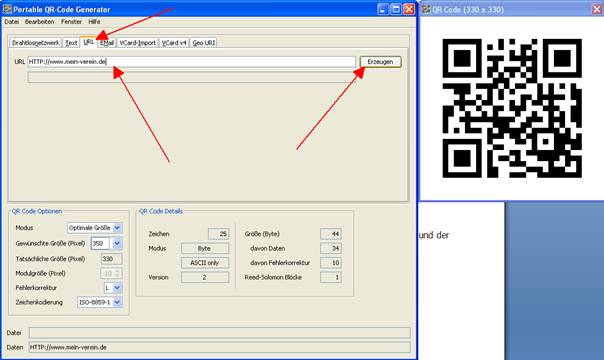Open the Datei menu
The image size is (604, 360).
tap(12, 22)
